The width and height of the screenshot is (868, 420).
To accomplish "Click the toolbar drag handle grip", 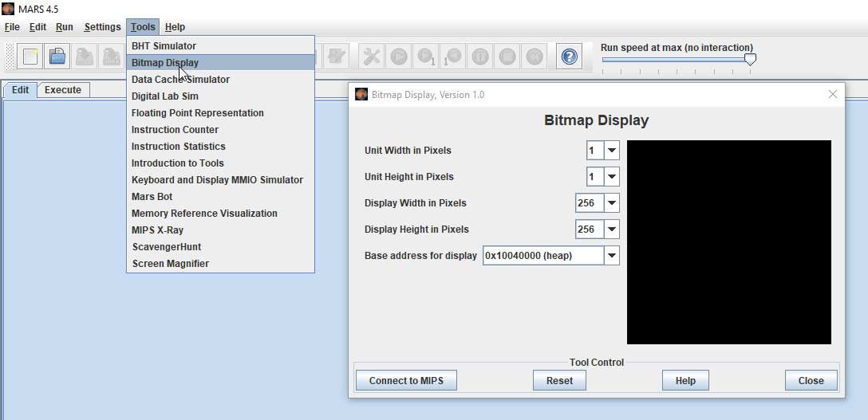I will click(10, 57).
